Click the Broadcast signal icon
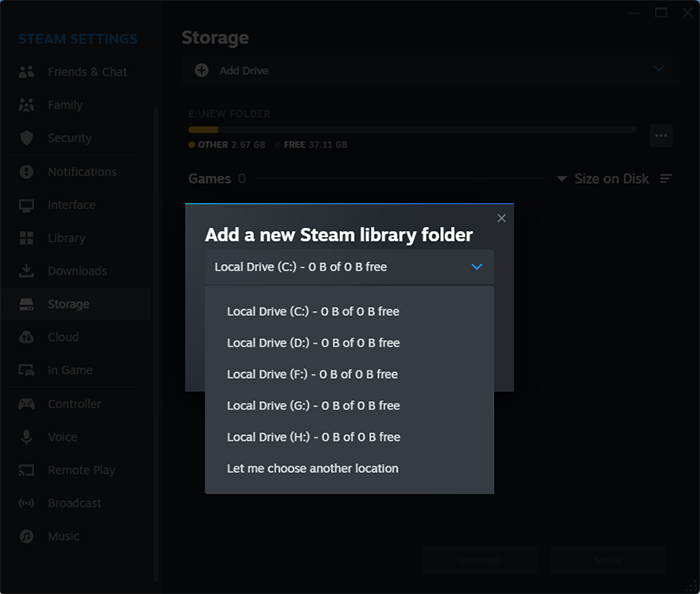Screen dimensions: 700x594 click(x=26, y=503)
